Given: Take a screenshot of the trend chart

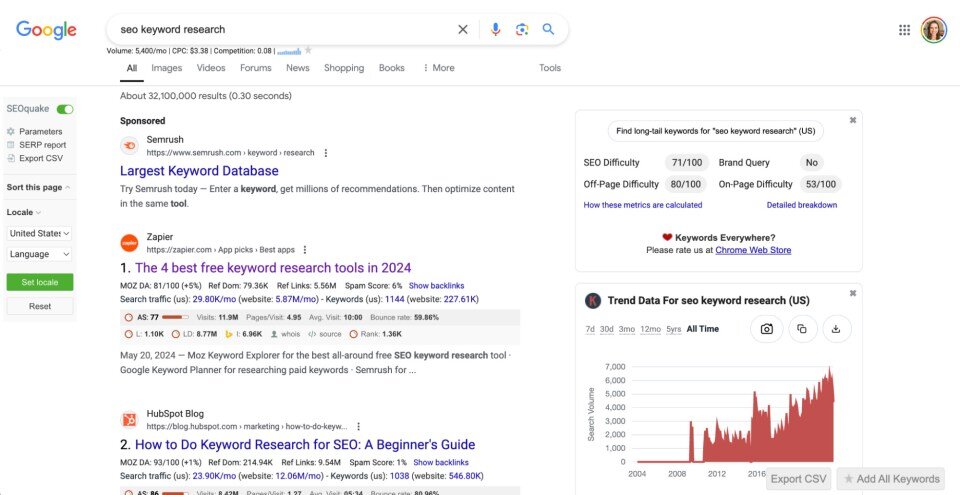Looking at the screenshot, I should tap(767, 329).
